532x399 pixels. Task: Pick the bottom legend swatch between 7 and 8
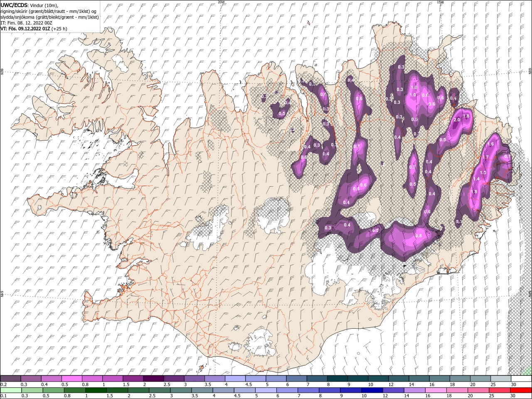[308, 390]
